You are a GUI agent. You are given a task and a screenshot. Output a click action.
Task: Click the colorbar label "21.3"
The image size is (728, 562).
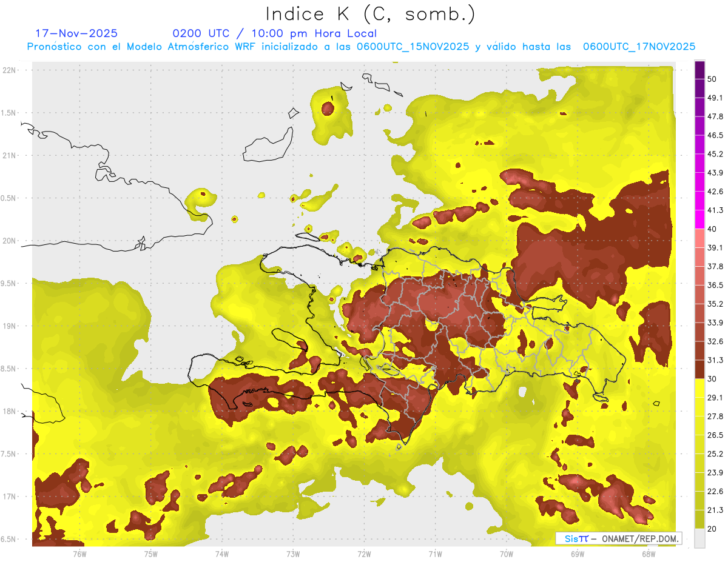coord(715,510)
